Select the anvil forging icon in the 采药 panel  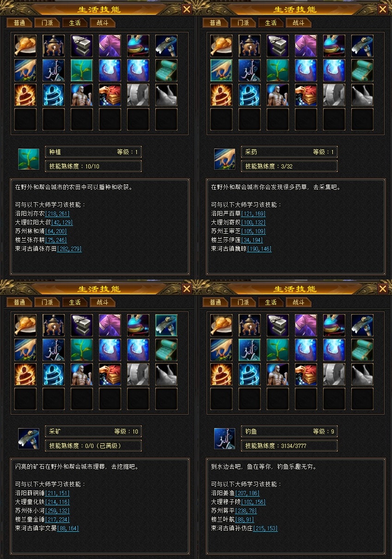tap(278, 46)
